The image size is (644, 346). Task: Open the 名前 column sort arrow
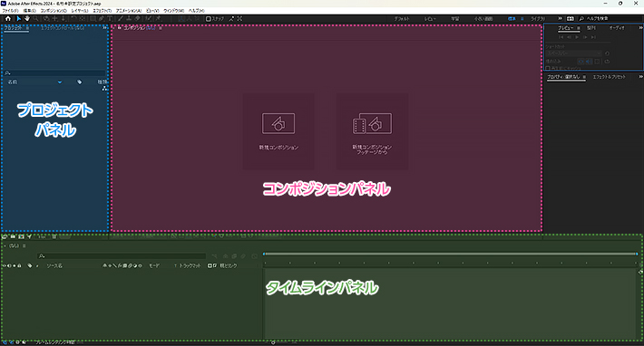pyautogui.click(x=60, y=82)
